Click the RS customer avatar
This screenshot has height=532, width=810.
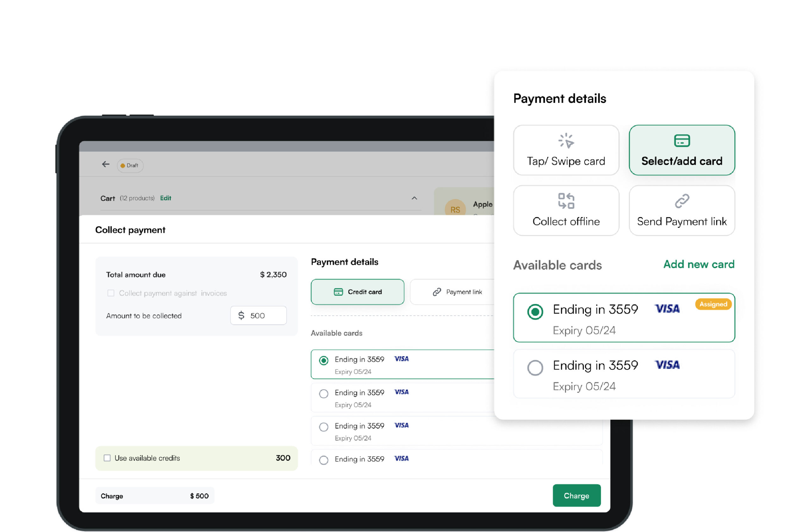[x=455, y=208]
